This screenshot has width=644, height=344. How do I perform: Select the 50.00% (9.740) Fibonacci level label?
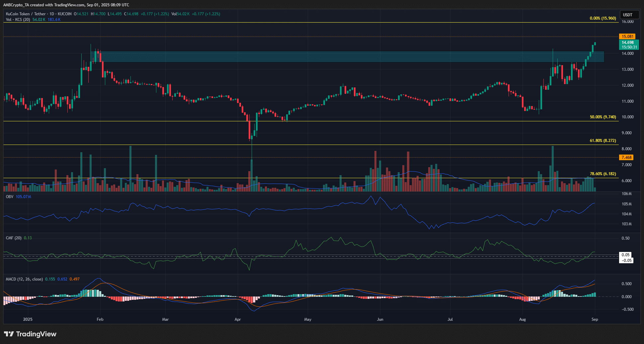click(x=603, y=117)
